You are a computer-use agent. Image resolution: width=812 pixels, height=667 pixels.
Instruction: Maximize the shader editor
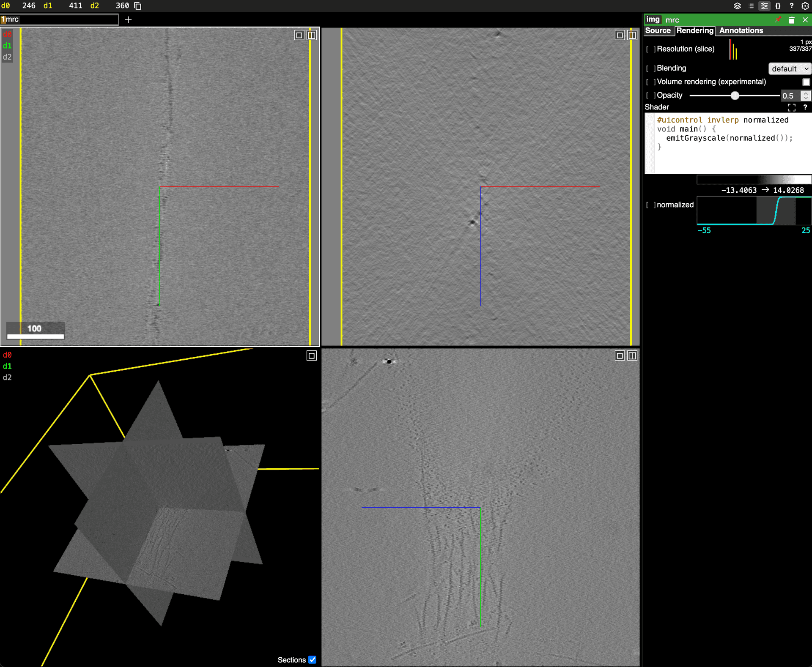792,107
